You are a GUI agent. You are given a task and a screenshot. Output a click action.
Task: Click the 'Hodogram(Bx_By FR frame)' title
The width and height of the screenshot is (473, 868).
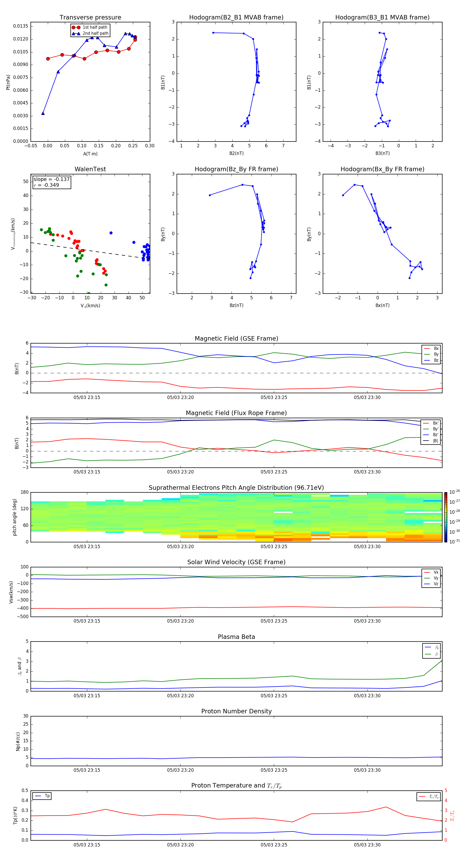tap(382, 169)
